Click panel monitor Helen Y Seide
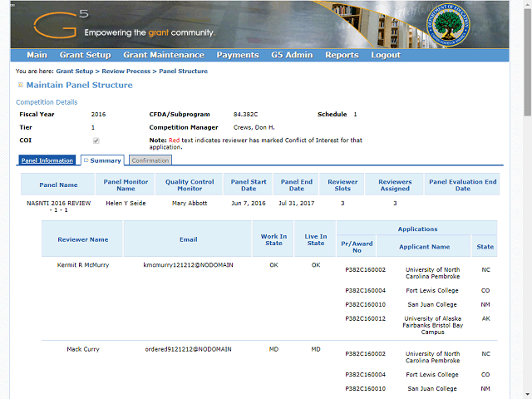Viewport: 532px width, 399px height. [126, 203]
